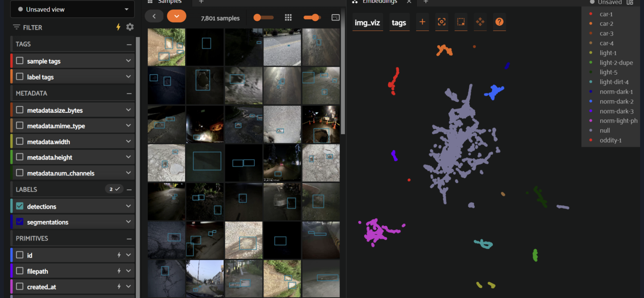Expand the label tags chevron
The image size is (644, 298).
coord(128,77)
